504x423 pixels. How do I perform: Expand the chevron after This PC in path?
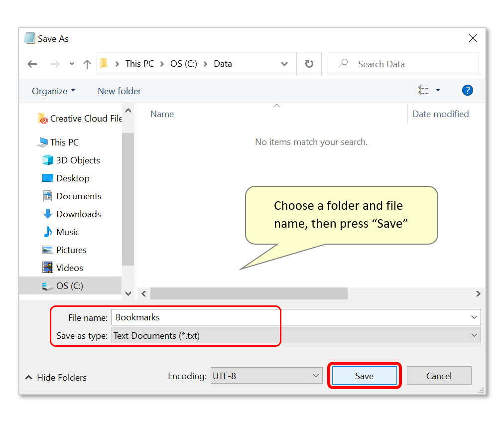[162, 64]
